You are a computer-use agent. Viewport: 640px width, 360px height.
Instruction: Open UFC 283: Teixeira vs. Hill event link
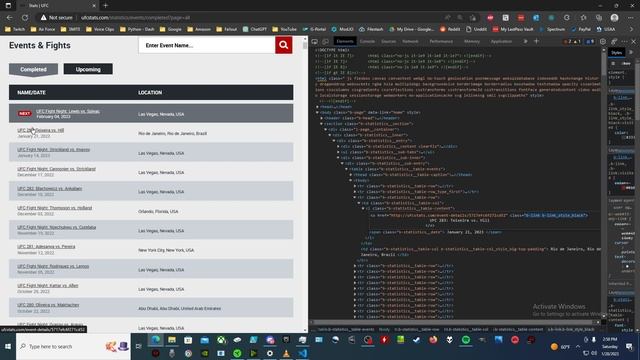pyautogui.click(x=41, y=130)
